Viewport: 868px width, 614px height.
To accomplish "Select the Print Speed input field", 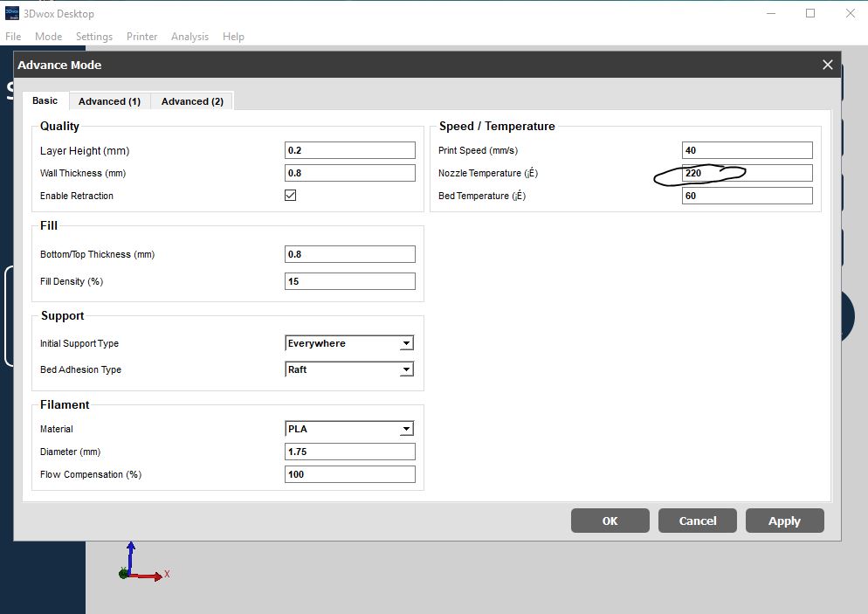I will [x=747, y=150].
